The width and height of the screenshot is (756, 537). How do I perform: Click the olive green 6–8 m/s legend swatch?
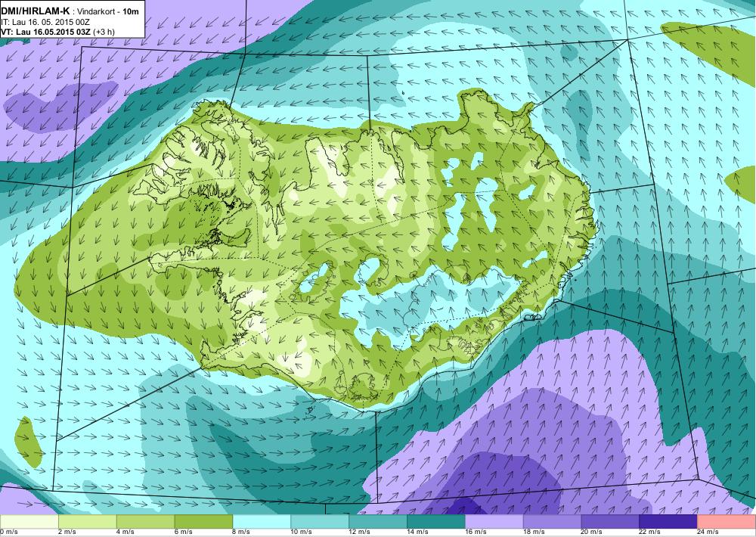(x=203, y=522)
